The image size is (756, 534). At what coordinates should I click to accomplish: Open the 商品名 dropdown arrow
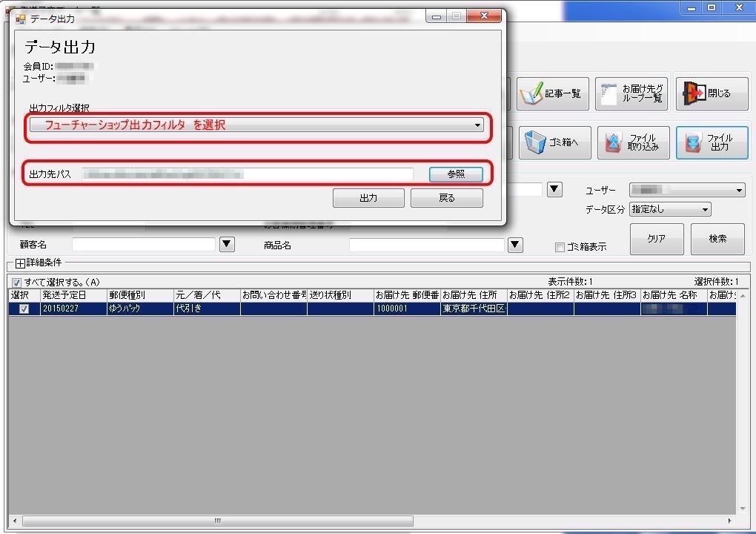click(515, 245)
